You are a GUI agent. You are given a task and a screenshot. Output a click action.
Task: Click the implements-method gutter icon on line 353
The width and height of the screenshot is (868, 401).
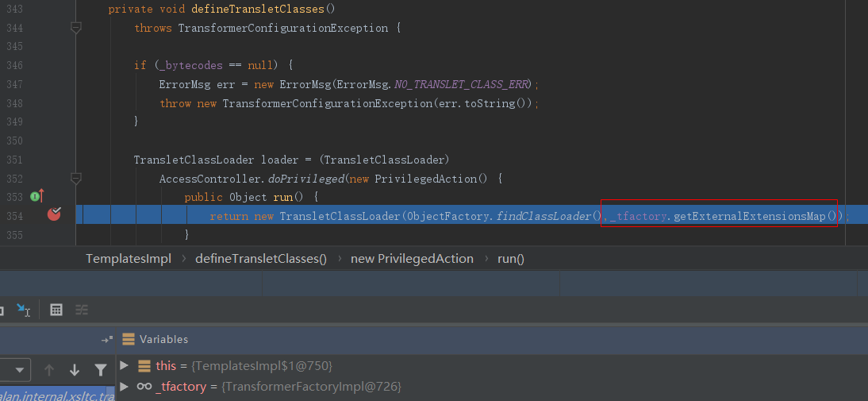click(36, 196)
